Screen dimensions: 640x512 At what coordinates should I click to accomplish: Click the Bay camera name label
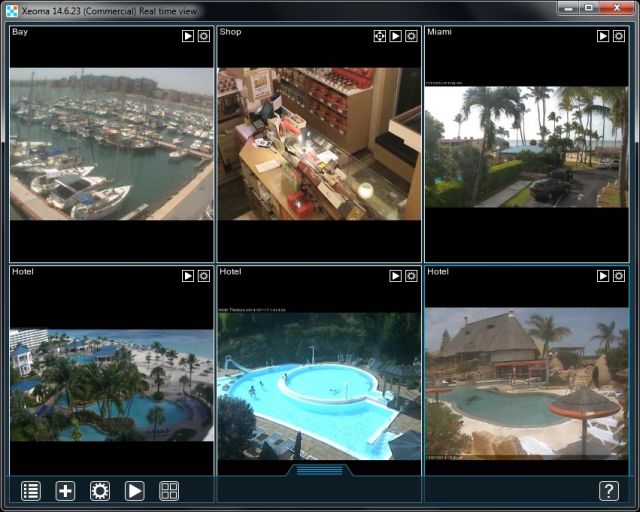20,32
